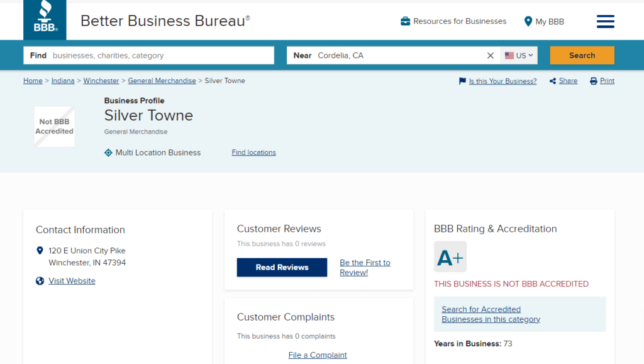Screen dimensions: 644x364
Task: Click the Multi Location Business diamond icon
Action: coord(108,152)
